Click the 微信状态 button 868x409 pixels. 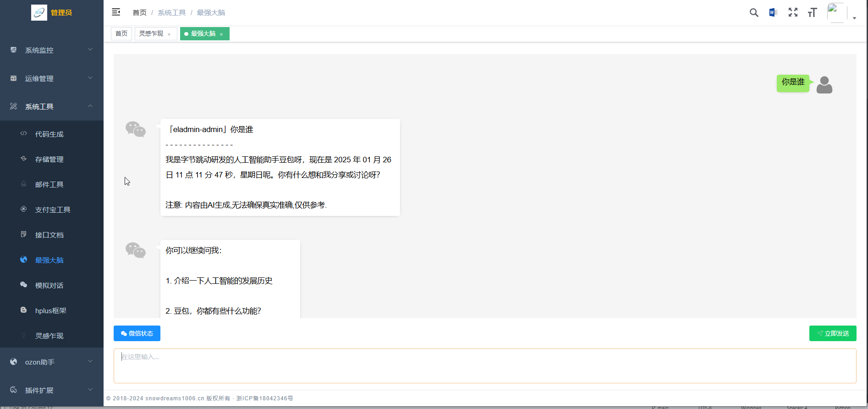click(137, 333)
